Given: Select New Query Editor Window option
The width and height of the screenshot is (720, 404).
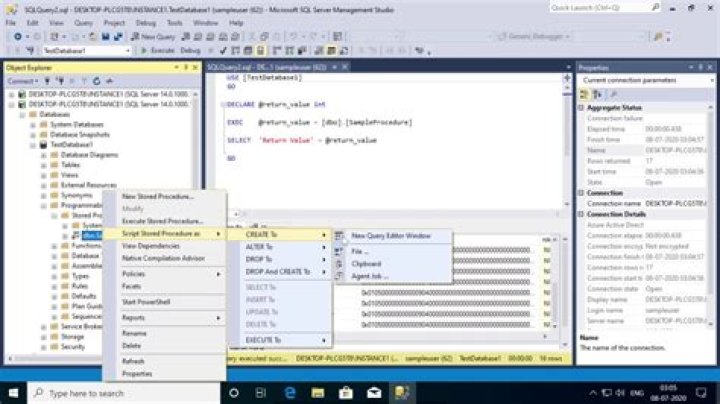Looking at the screenshot, I should click(x=391, y=236).
